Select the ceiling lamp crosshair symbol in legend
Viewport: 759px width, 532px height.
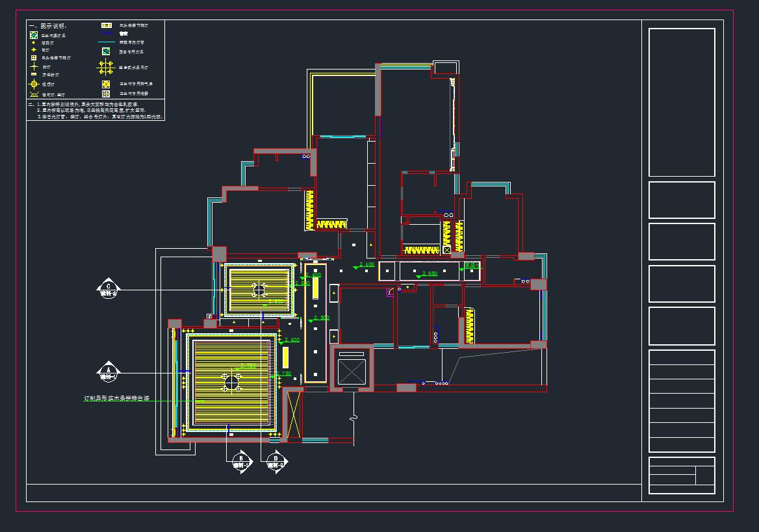click(x=35, y=84)
